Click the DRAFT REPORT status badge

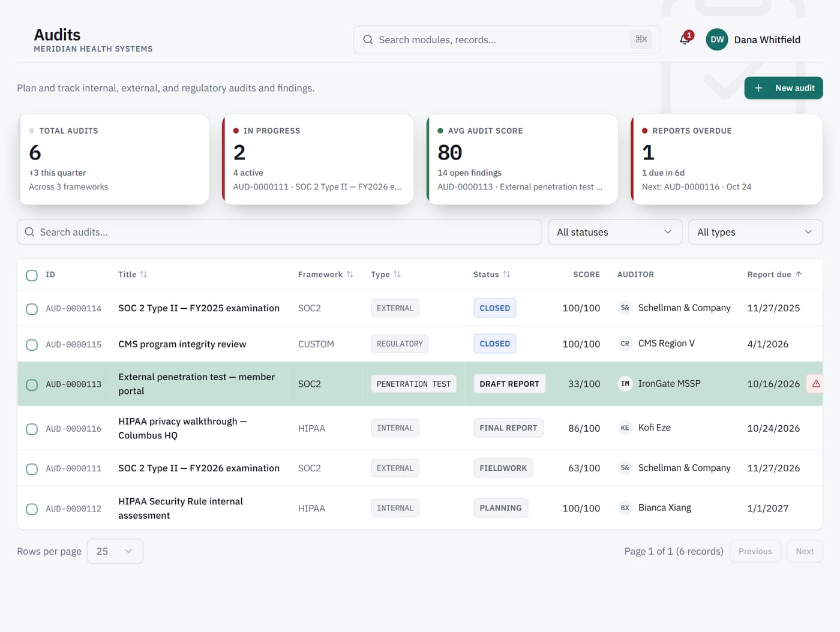tap(509, 384)
